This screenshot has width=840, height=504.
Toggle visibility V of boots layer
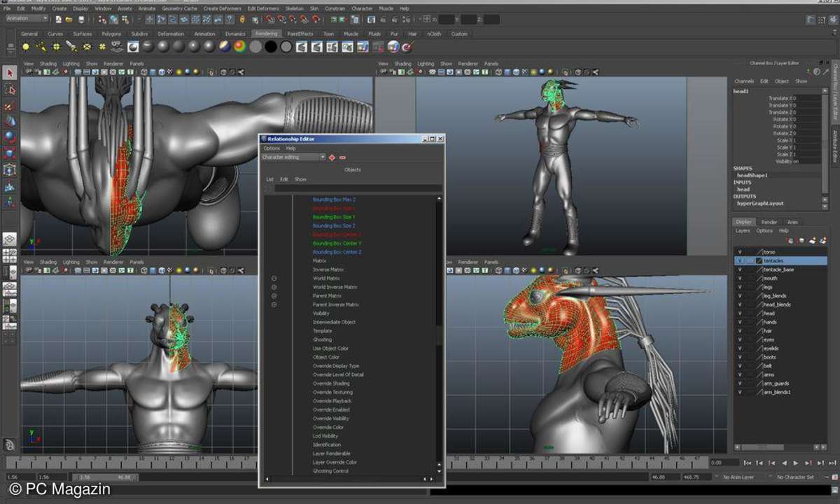coord(739,357)
